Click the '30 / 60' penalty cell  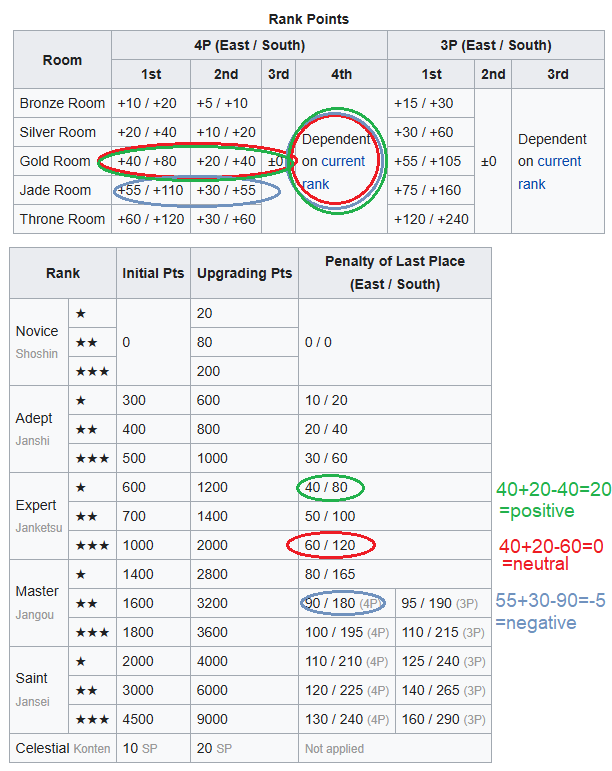click(x=395, y=458)
